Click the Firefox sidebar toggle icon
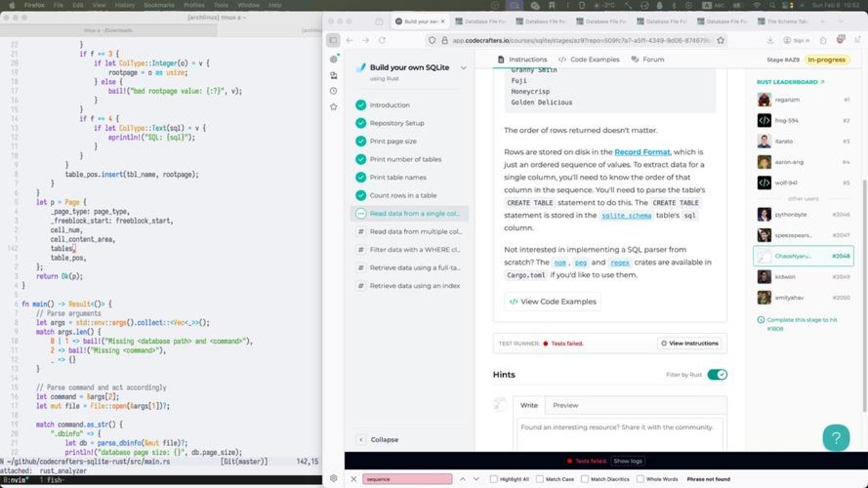Viewport: 868px width, 488px height. [333, 40]
